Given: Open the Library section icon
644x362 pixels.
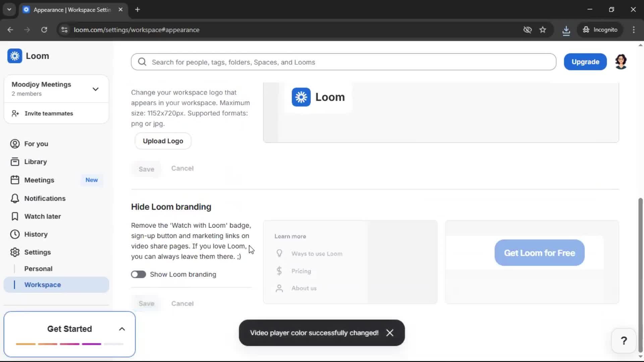Looking at the screenshot, I should click(14, 161).
